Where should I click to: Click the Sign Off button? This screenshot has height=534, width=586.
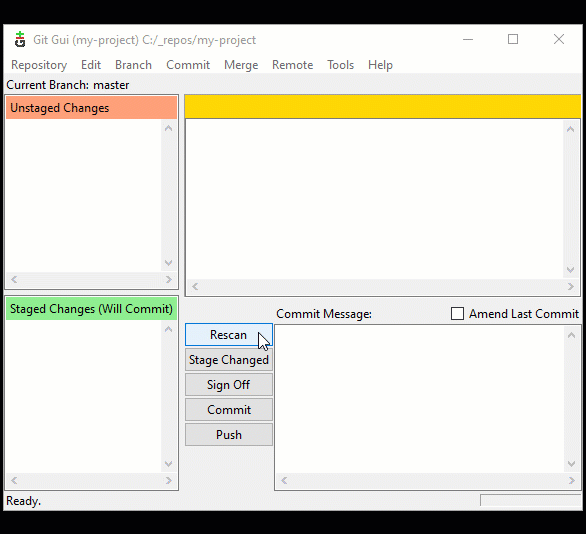click(229, 385)
